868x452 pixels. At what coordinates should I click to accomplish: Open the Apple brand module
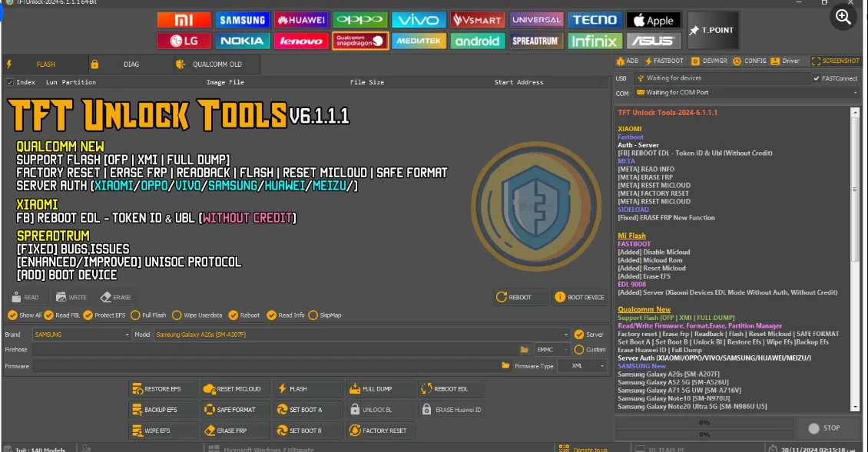(x=653, y=20)
